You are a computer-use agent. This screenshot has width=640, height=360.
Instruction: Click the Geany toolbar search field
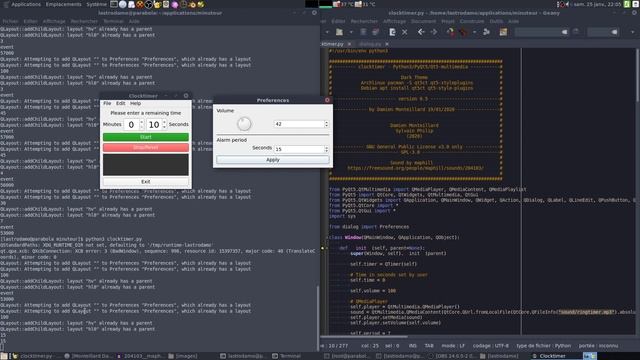(x=541, y=32)
